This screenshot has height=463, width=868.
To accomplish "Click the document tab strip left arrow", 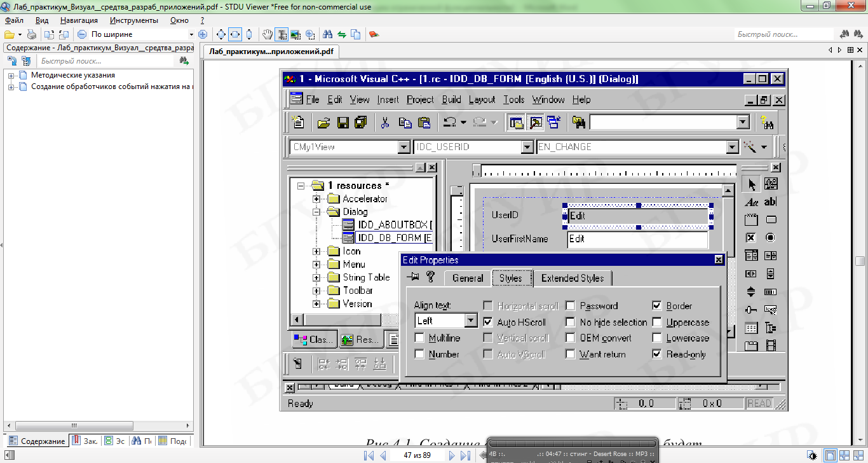I will [x=831, y=50].
